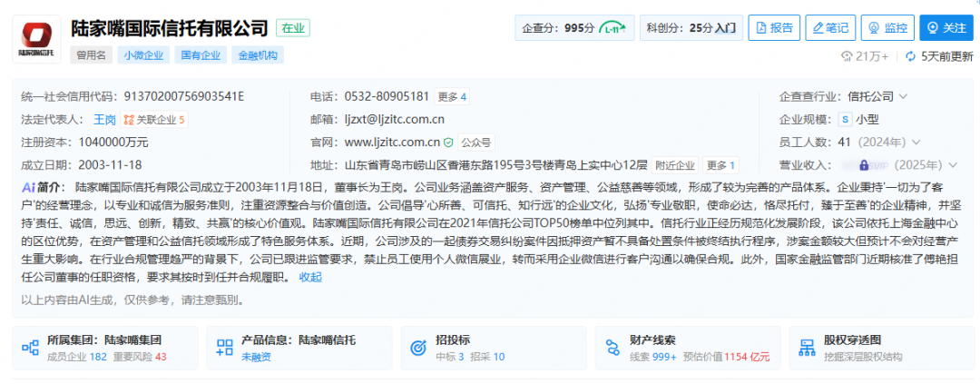Screen dimensions: 980x384
Task: Open the 报告 report button
Action: tap(774, 28)
